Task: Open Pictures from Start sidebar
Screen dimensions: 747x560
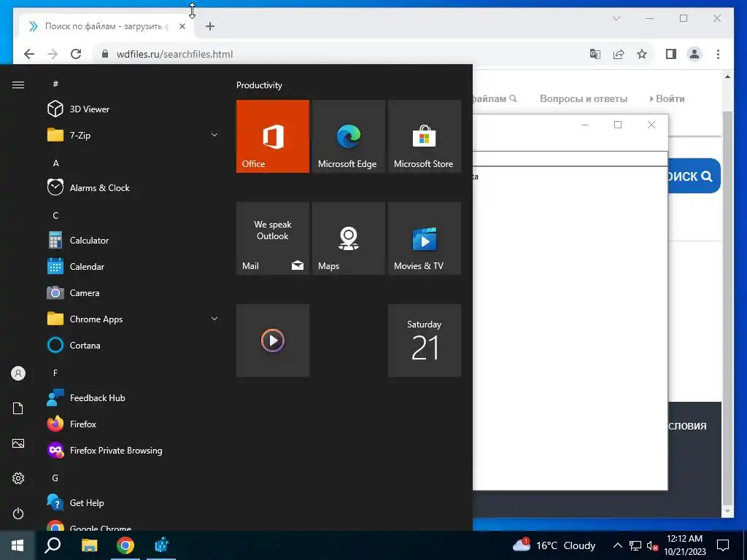Action: coord(18,443)
